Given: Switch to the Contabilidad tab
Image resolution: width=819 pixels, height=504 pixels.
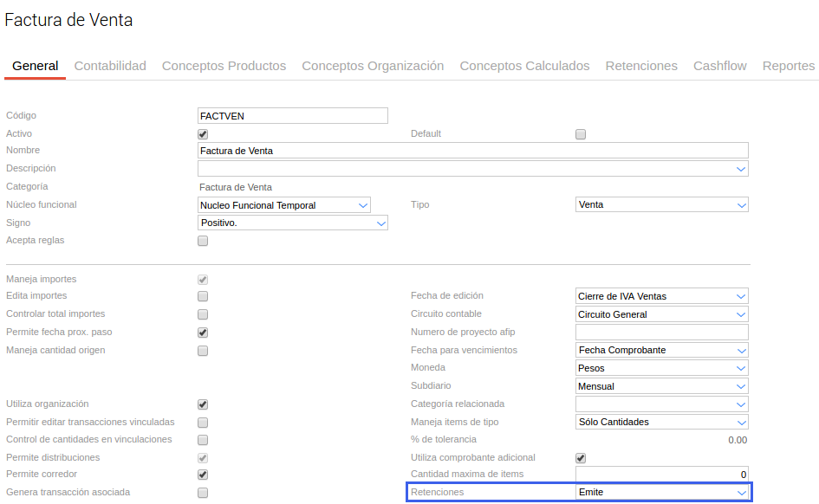Looking at the screenshot, I should (x=110, y=66).
